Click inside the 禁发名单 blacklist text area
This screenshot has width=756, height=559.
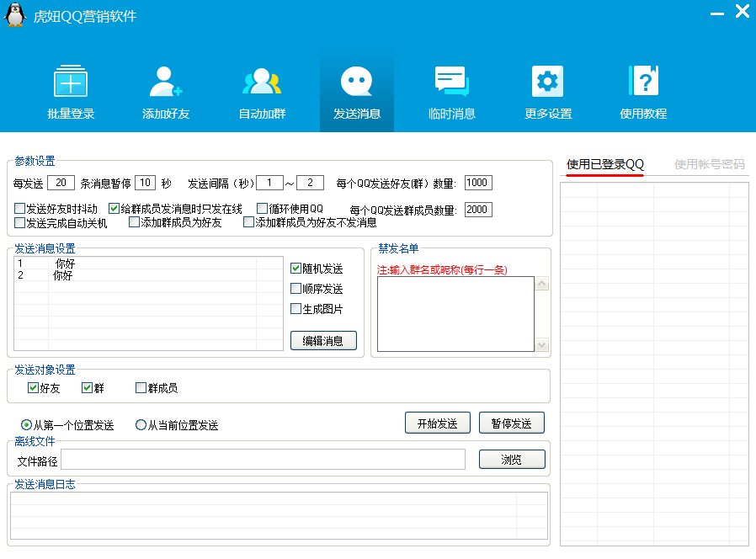[455, 314]
